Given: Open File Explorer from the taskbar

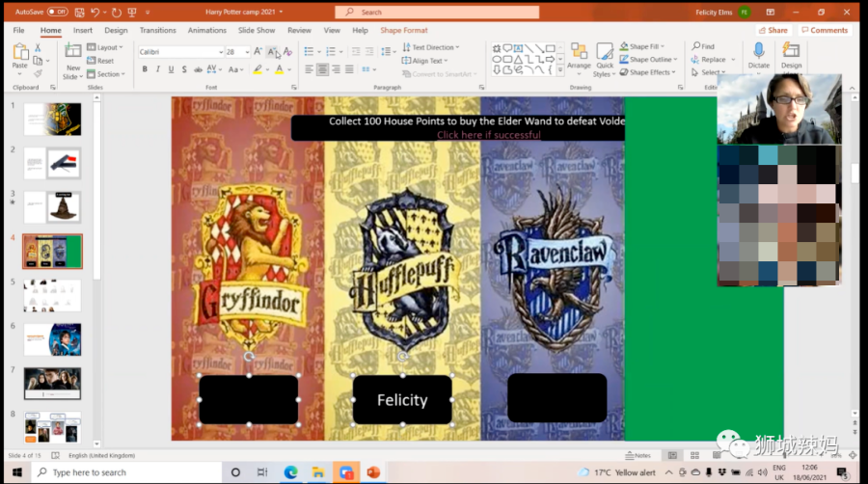Looking at the screenshot, I should tap(318, 472).
